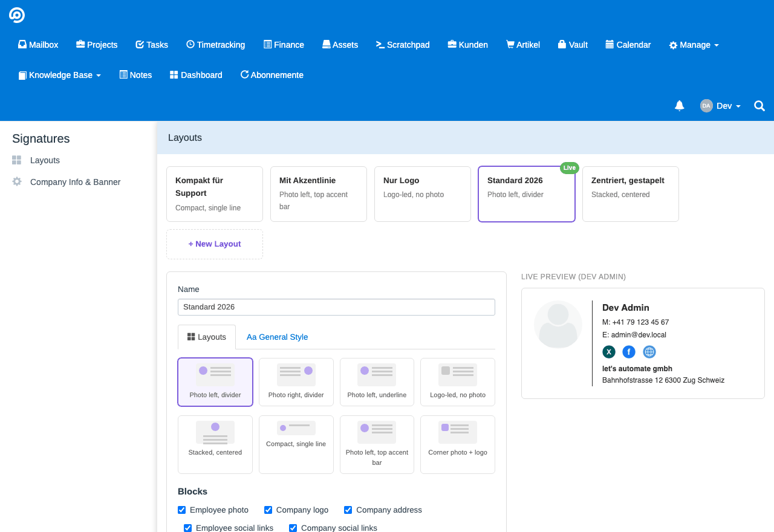774x532 pixels.
Task: Open the notifications bell
Action: click(x=680, y=106)
